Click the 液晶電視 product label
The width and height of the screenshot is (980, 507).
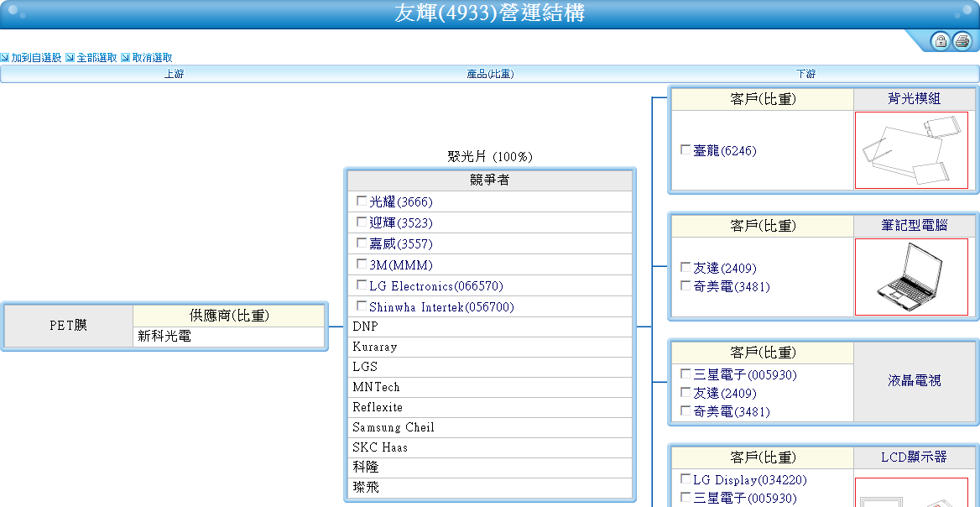[x=914, y=380]
